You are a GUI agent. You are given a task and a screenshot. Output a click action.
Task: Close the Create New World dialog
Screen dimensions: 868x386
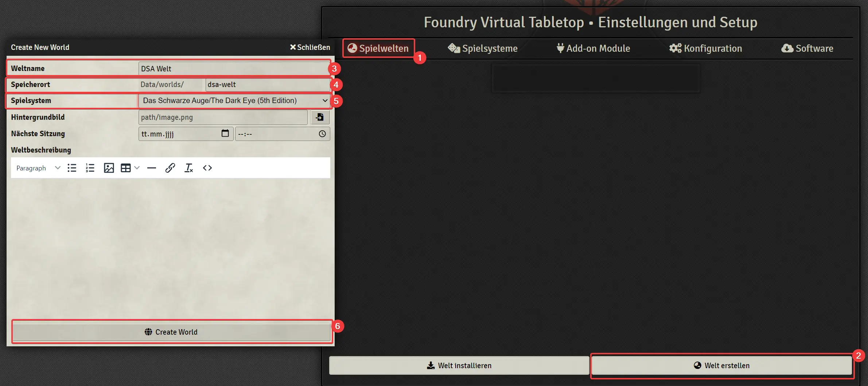click(310, 47)
